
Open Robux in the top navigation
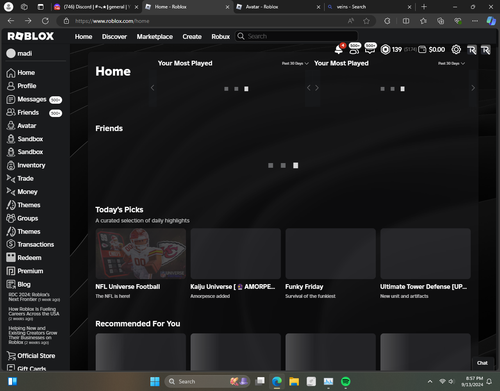[x=221, y=36]
